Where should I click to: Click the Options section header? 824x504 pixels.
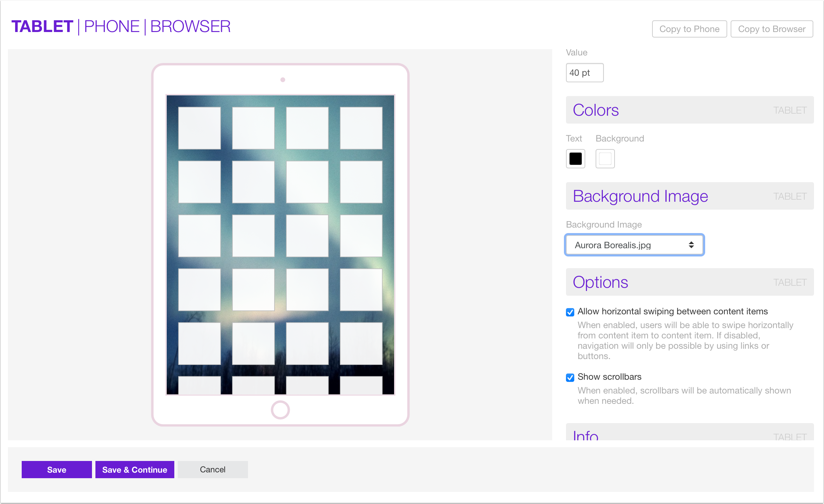click(x=690, y=282)
